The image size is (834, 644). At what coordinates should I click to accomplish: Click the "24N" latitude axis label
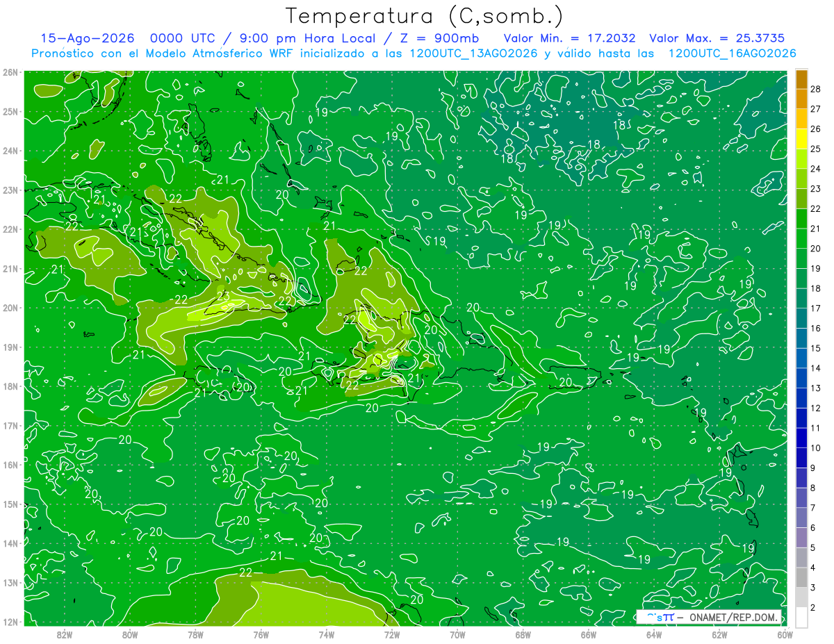tap(10, 151)
